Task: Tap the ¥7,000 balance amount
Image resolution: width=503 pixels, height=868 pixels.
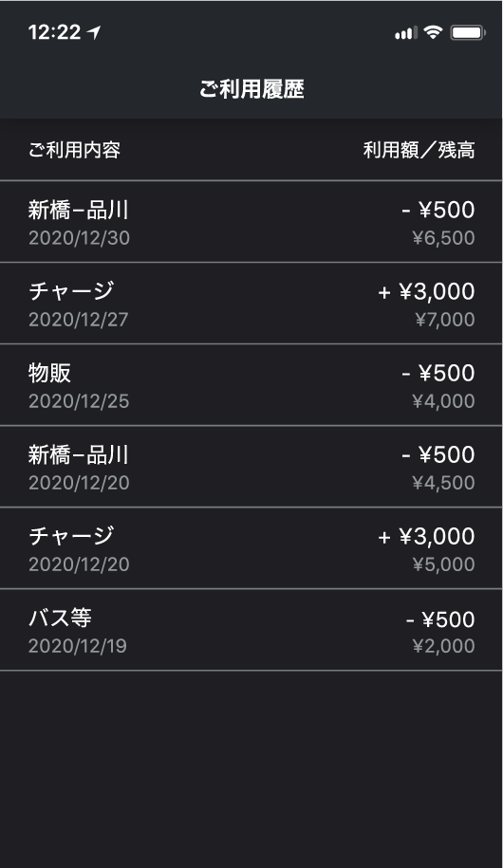Action: (445, 320)
